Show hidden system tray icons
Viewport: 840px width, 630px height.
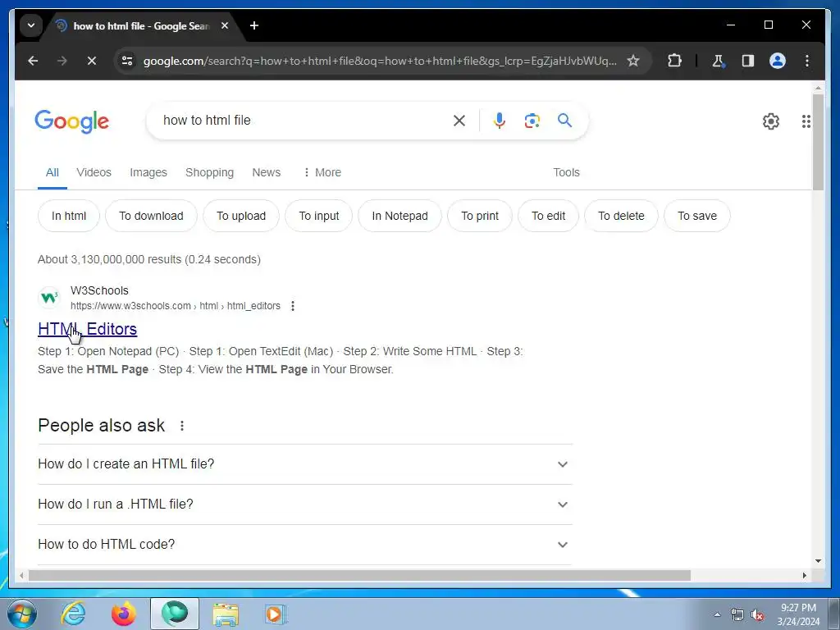point(717,615)
